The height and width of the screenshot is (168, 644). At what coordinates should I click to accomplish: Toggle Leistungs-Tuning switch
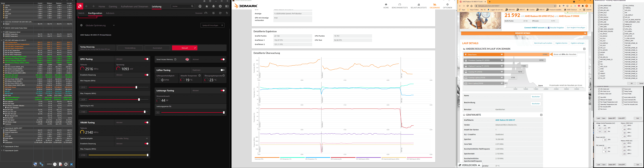(x=223, y=90)
